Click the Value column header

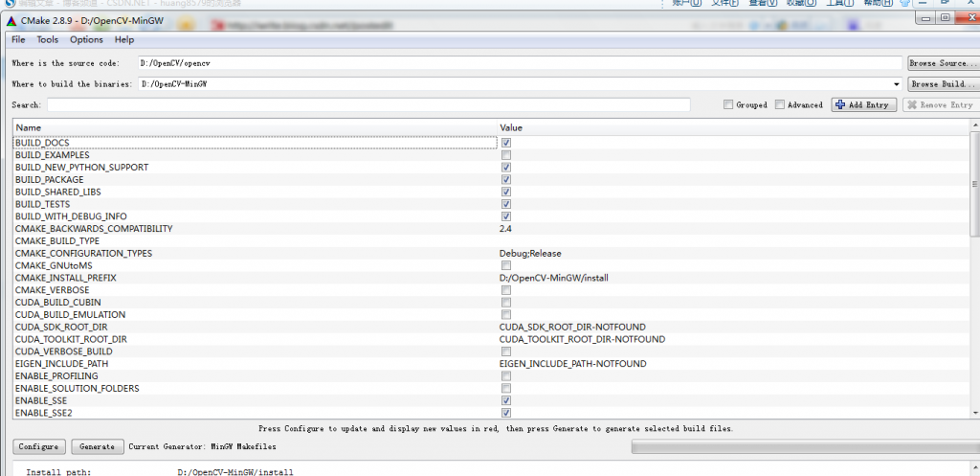[733, 127]
